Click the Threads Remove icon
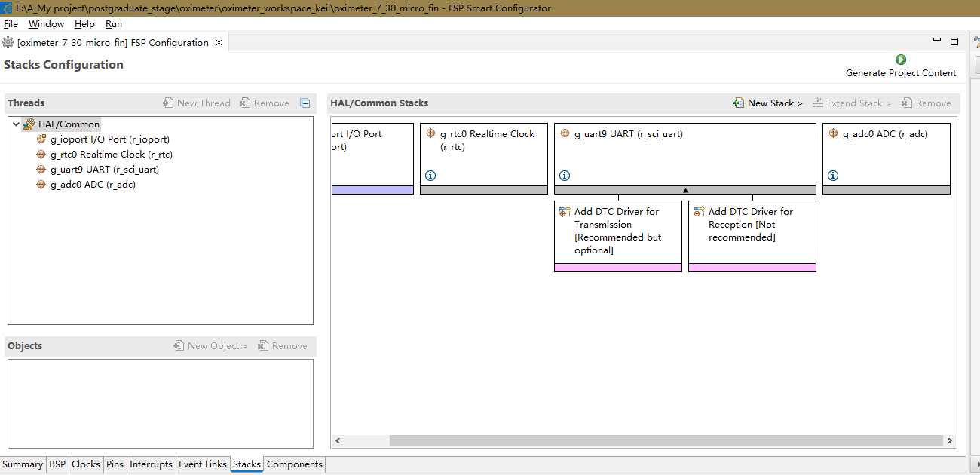980x475 pixels. coord(245,103)
